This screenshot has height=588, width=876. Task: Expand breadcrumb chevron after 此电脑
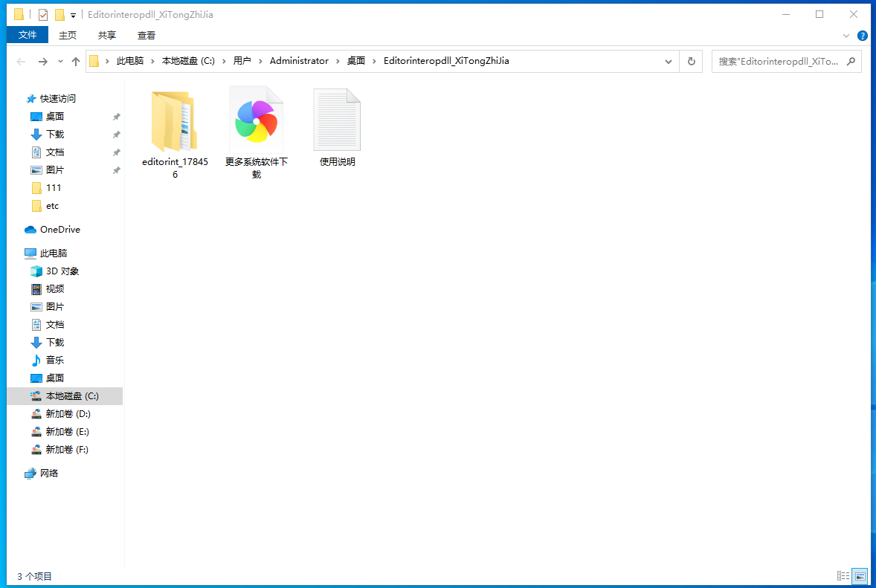(x=152, y=62)
